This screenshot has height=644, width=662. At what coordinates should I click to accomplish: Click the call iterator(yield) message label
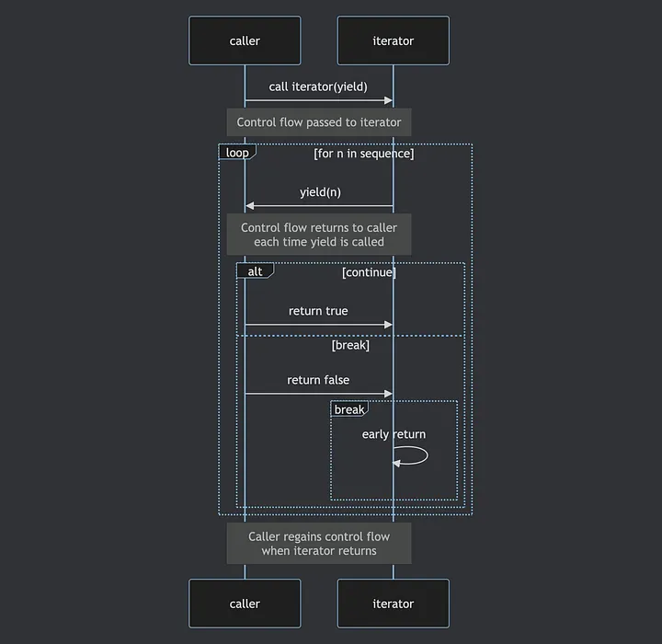coord(318,86)
